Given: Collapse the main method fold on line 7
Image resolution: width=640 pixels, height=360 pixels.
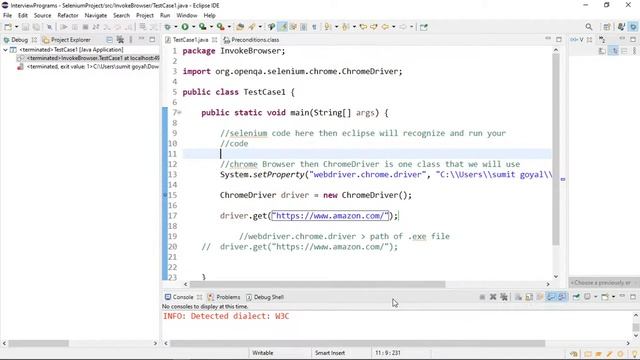Looking at the screenshot, I should (179, 113).
